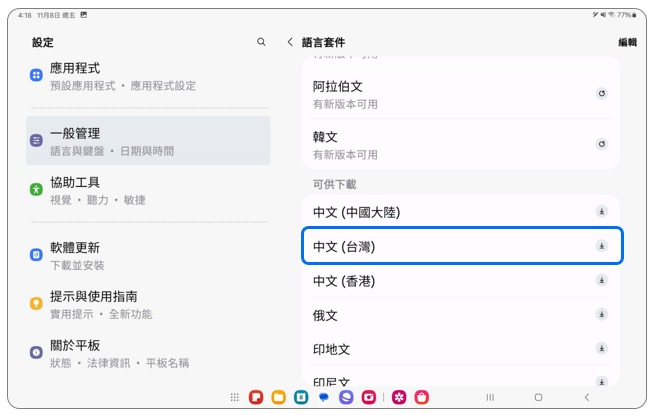
Task: Go back using the 語言套件 back arrow
Action: pyautogui.click(x=290, y=42)
